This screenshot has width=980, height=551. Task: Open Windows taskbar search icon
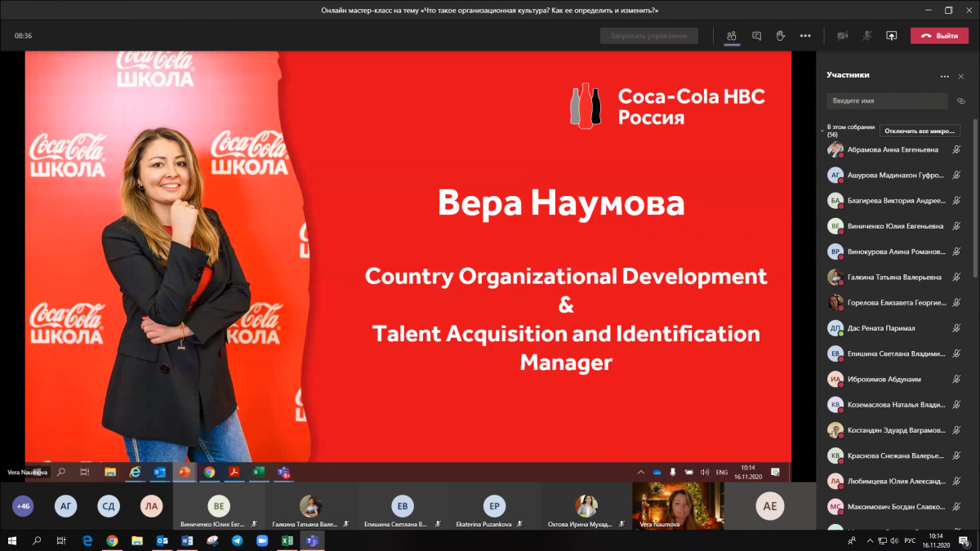coord(37,540)
